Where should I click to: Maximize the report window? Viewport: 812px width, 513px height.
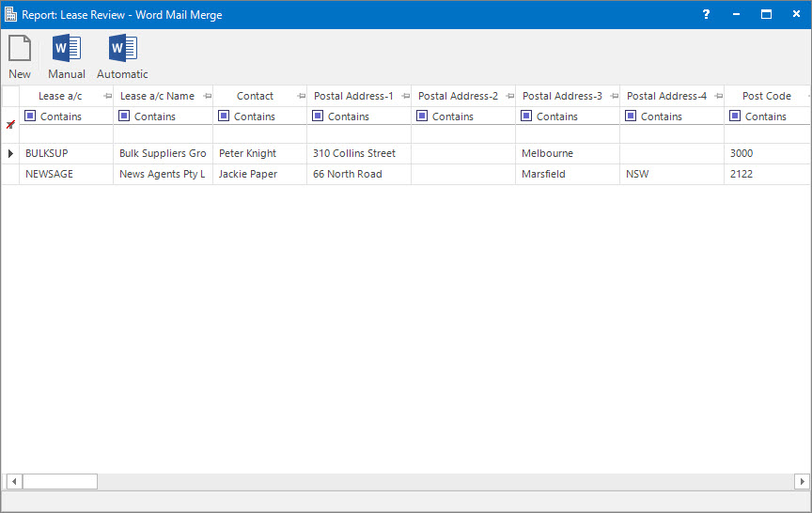pos(767,14)
